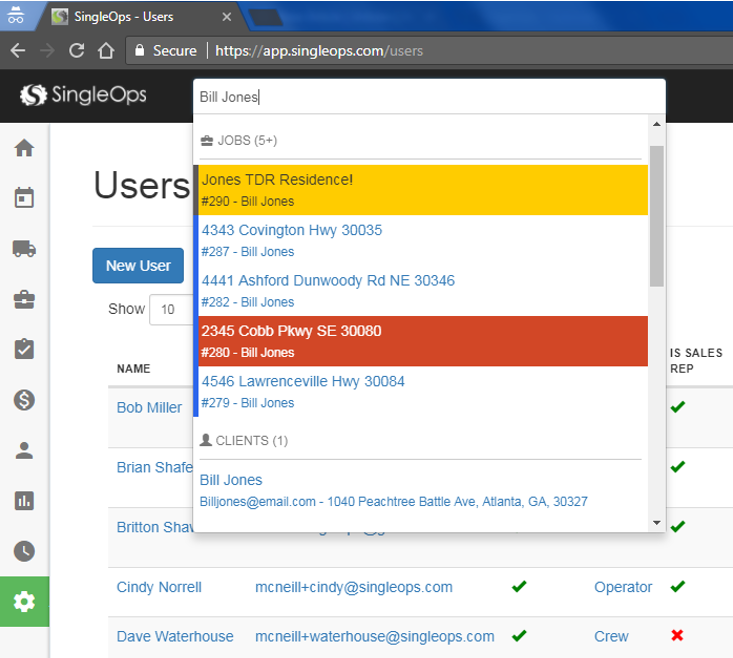
Task: Click the JOBS (5+) section header
Action: (238, 140)
